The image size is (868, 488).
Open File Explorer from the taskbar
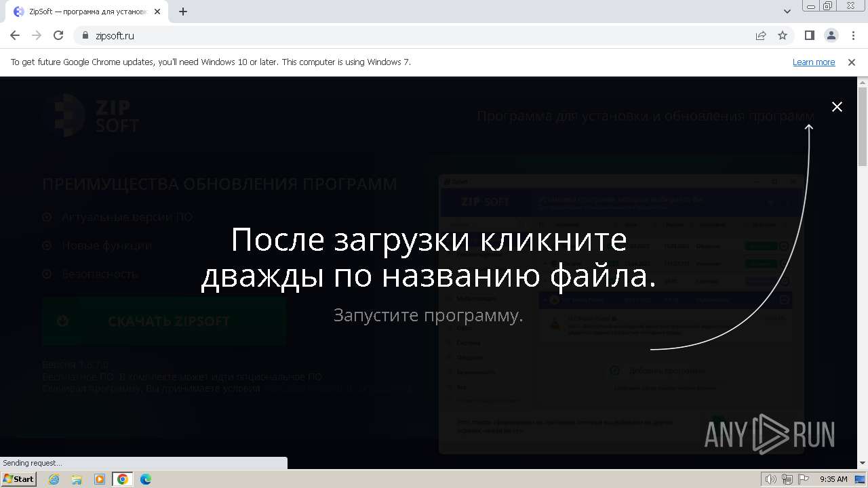pyautogui.click(x=77, y=479)
